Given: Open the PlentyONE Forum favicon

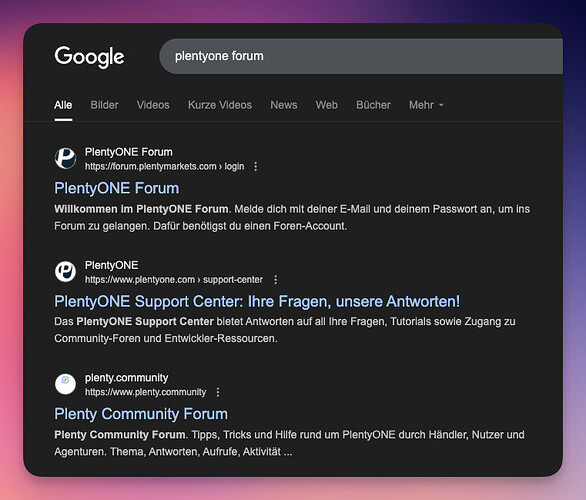Looking at the screenshot, I should 65,158.
